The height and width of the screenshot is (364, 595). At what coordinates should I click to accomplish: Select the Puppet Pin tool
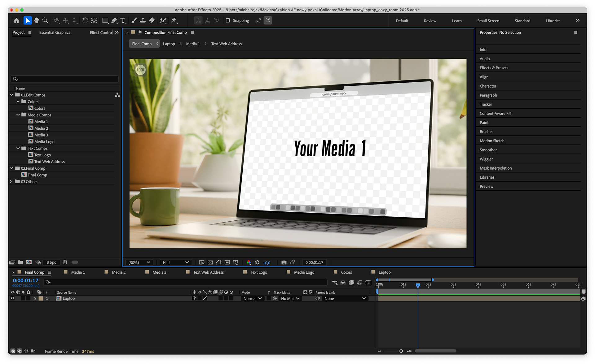coord(174,20)
